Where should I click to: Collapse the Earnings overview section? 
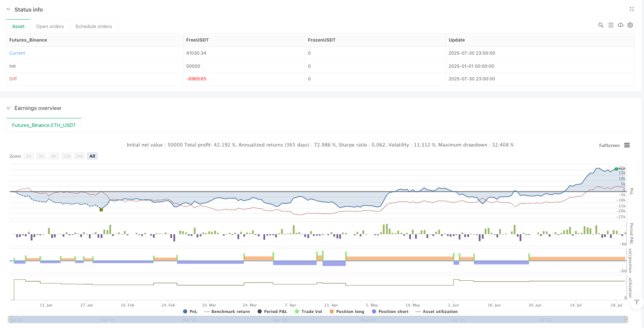point(8,108)
